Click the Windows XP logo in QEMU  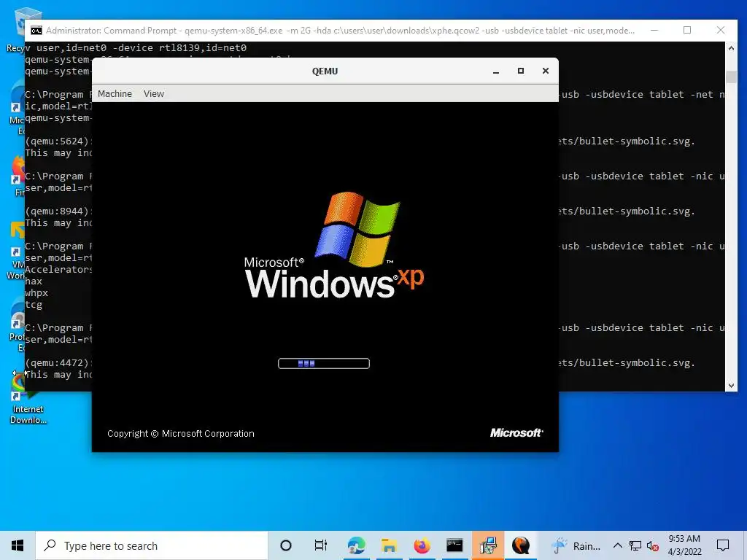pyautogui.click(x=333, y=245)
